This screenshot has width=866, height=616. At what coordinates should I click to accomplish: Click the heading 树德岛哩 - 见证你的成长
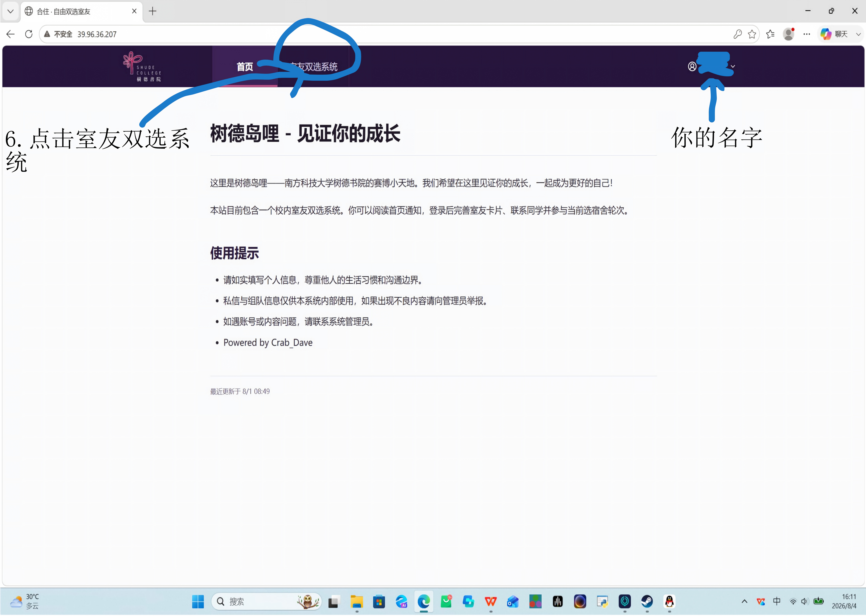[x=305, y=133]
